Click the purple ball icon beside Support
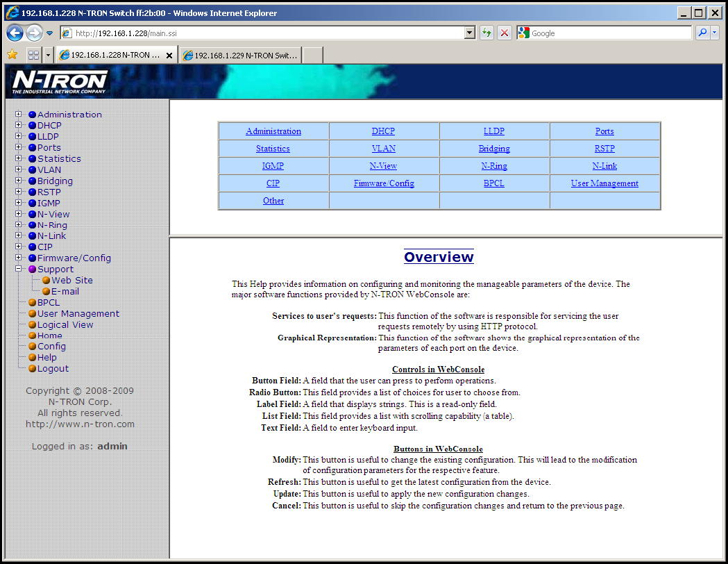 (32, 269)
